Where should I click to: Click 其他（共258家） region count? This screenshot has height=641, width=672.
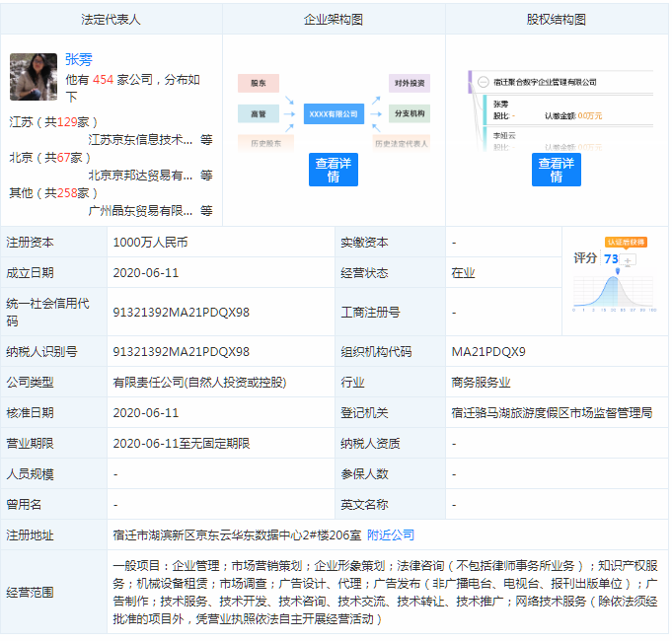pos(53,193)
